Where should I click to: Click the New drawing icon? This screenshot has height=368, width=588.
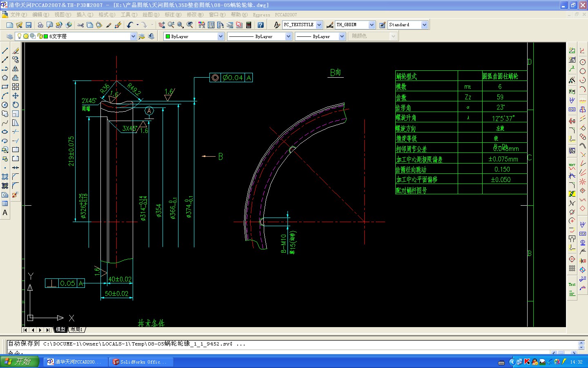pyautogui.click(x=10, y=25)
